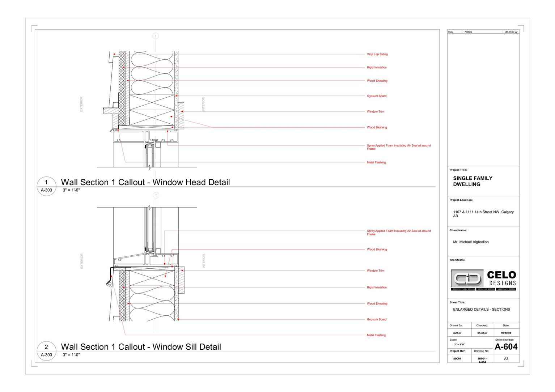Select the "Client Name:" field label
Viewport: 555px width, 392px height.
coord(458,230)
